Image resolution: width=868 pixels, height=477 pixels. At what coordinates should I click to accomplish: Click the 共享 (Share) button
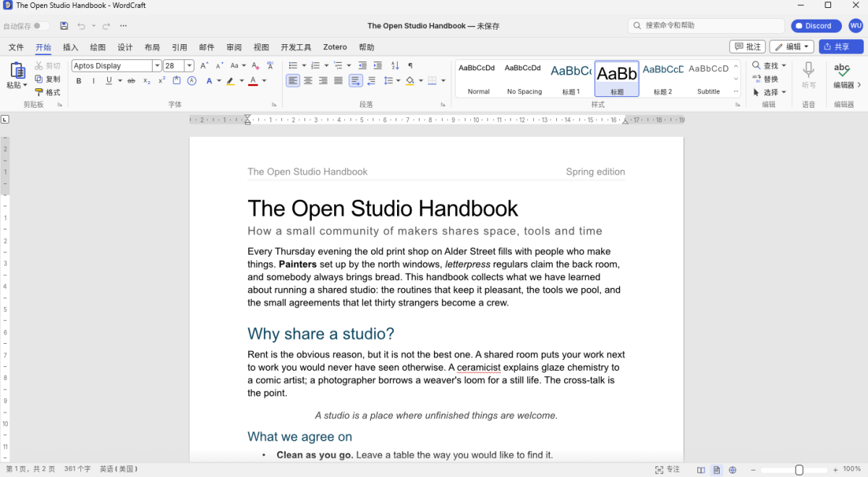pyautogui.click(x=841, y=46)
